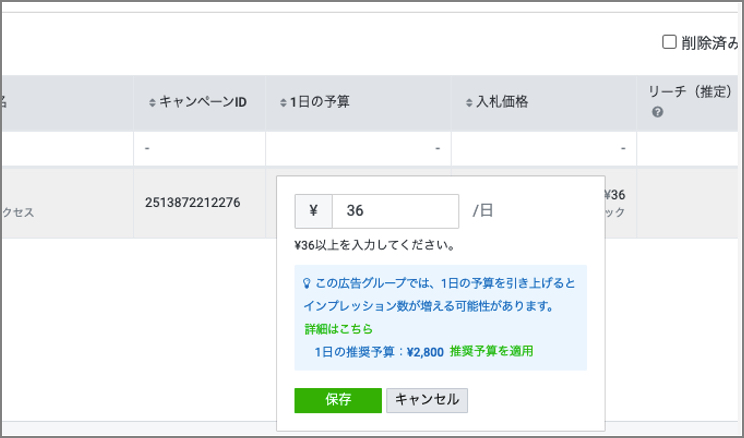The height and width of the screenshot is (438, 744).
Task: Click the ¥ currency prefix box
Action: [x=314, y=211]
